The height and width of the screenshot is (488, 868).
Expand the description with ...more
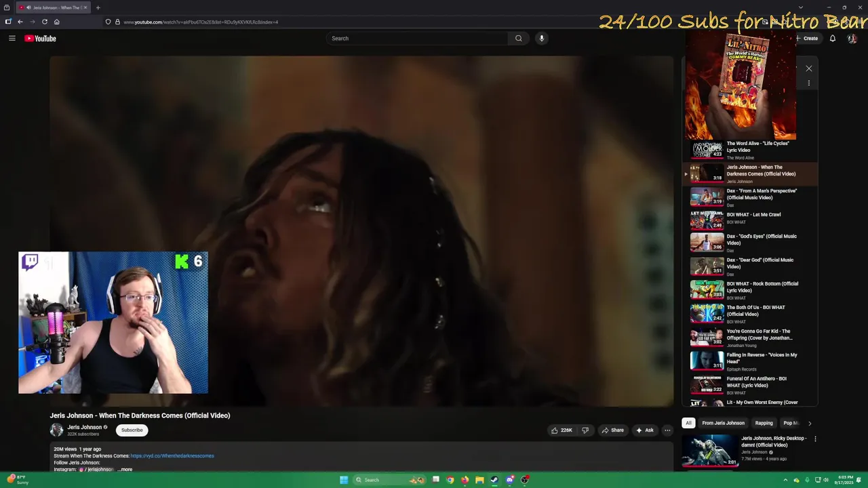(x=125, y=470)
